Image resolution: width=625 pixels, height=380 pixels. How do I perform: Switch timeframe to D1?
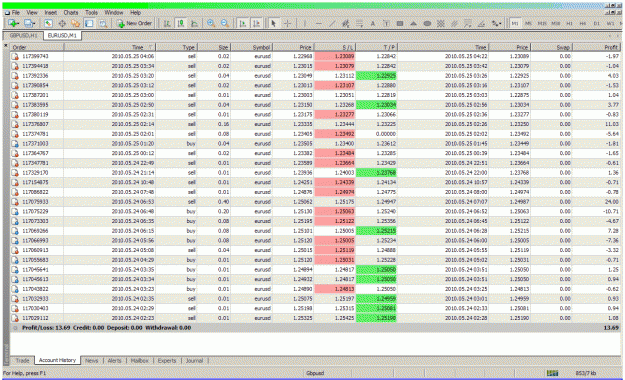pyautogui.click(x=596, y=24)
